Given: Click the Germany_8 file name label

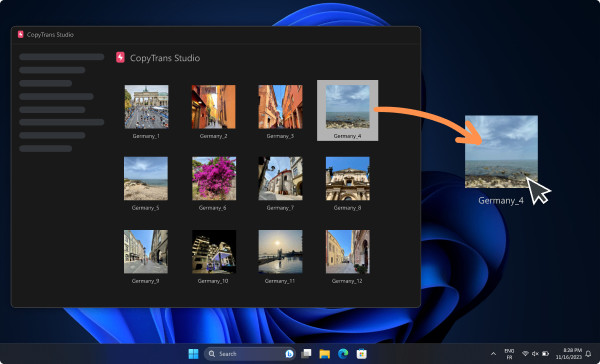Looking at the screenshot, I should click(x=347, y=208).
